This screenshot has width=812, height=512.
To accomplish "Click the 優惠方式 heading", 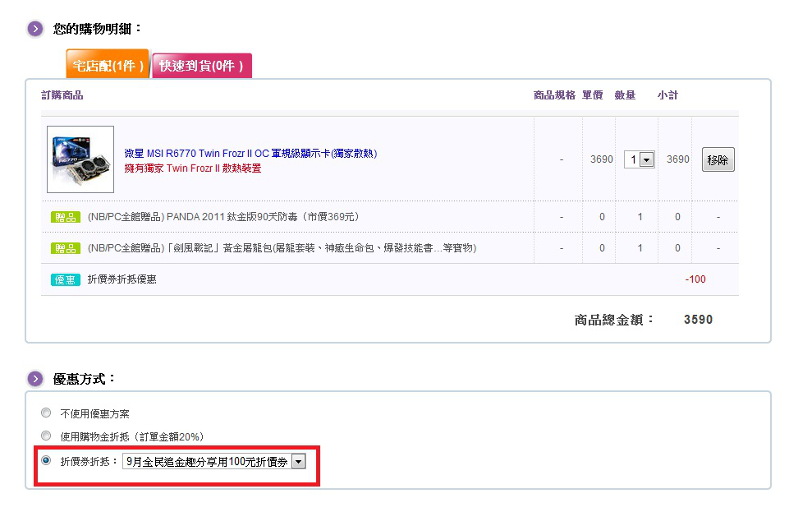I will pyautogui.click(x=84, y=380).
